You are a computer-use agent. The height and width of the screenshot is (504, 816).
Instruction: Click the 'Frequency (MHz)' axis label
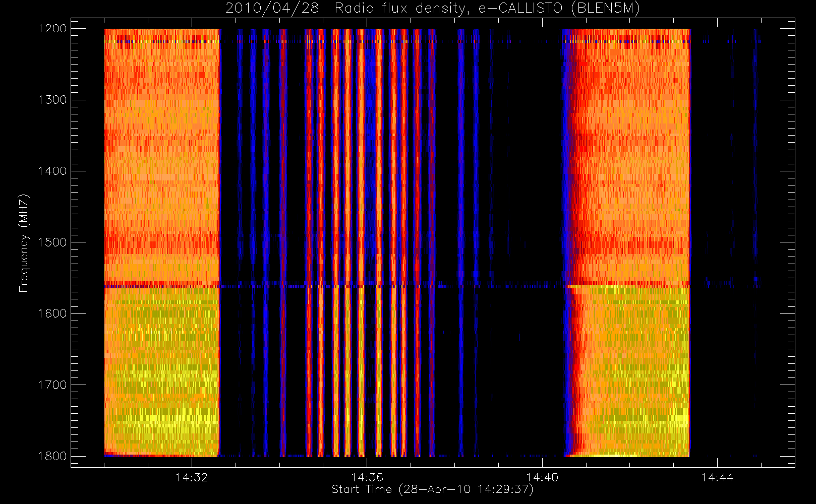[x=23, y=243]
